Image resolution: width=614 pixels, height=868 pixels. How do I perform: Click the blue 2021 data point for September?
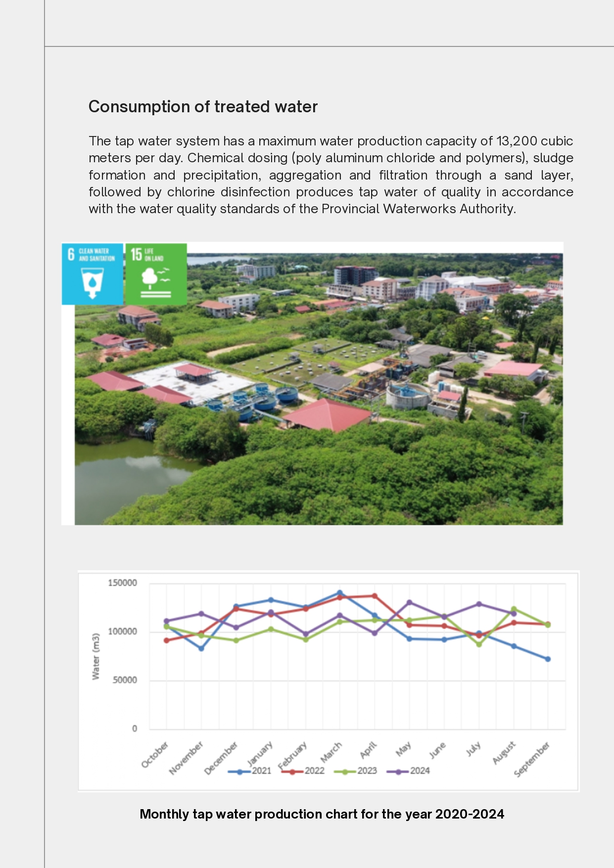pos(548,659)
